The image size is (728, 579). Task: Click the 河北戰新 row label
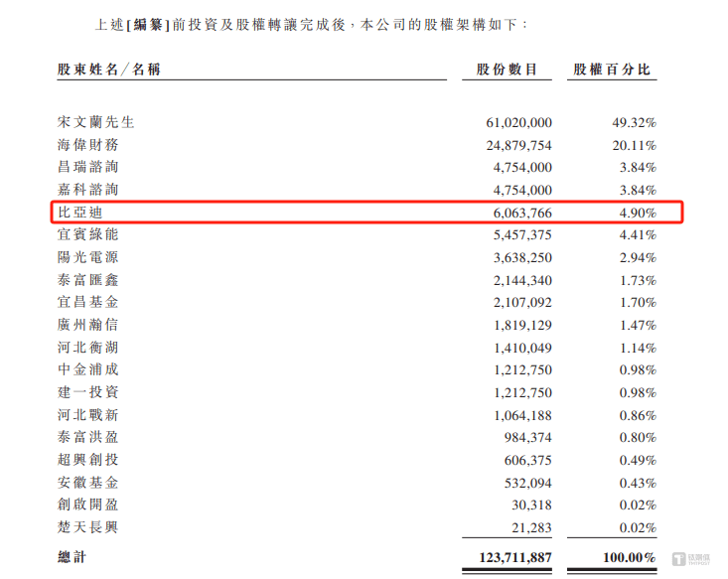click(88, 414)
